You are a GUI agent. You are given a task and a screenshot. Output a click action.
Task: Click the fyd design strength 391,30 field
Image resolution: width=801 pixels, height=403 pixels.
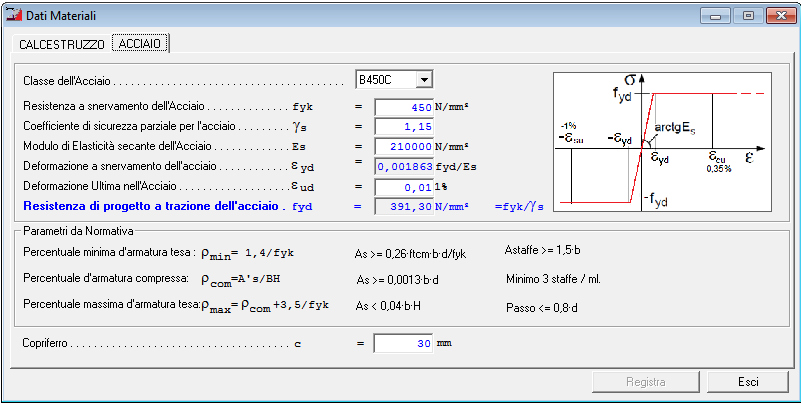tap(404, 206)
